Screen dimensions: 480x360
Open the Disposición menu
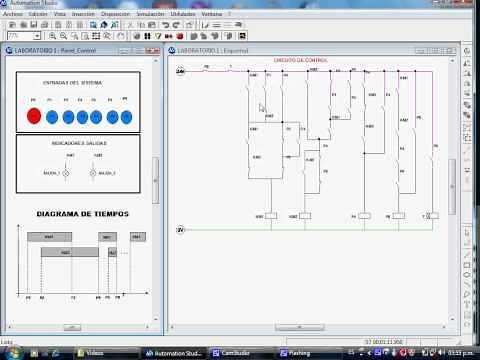115,14
